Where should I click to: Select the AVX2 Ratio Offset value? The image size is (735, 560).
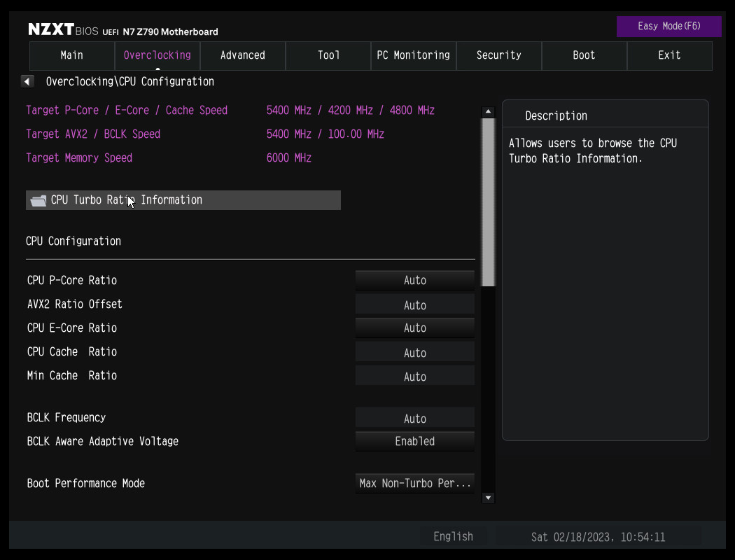tap(414, 305)
